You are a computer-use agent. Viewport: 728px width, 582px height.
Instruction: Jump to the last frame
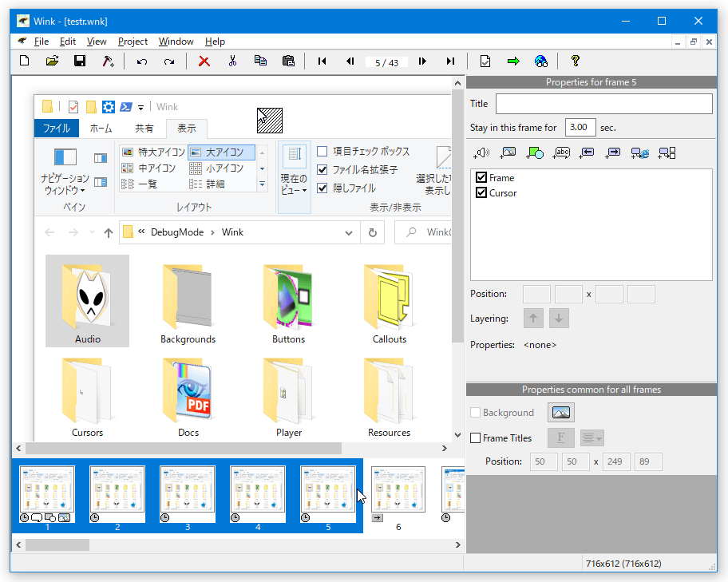(x=450, y=61)
